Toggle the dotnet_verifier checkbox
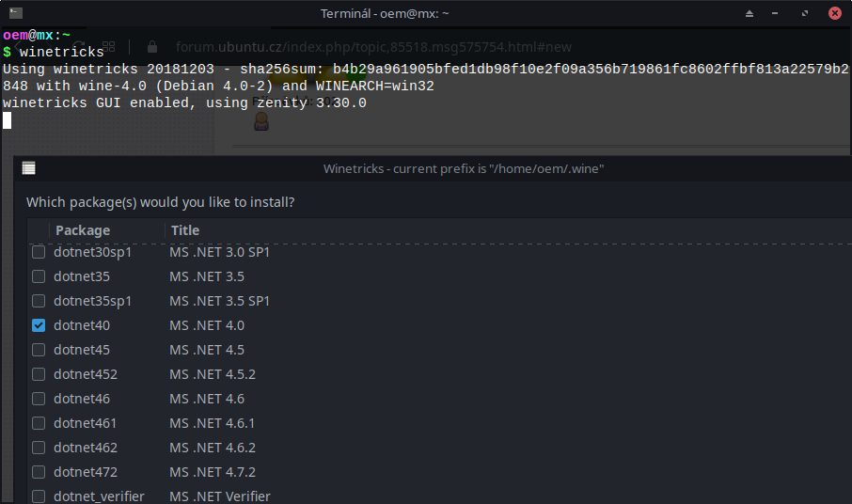Screen dimensions: 852x504 [39, 496]
